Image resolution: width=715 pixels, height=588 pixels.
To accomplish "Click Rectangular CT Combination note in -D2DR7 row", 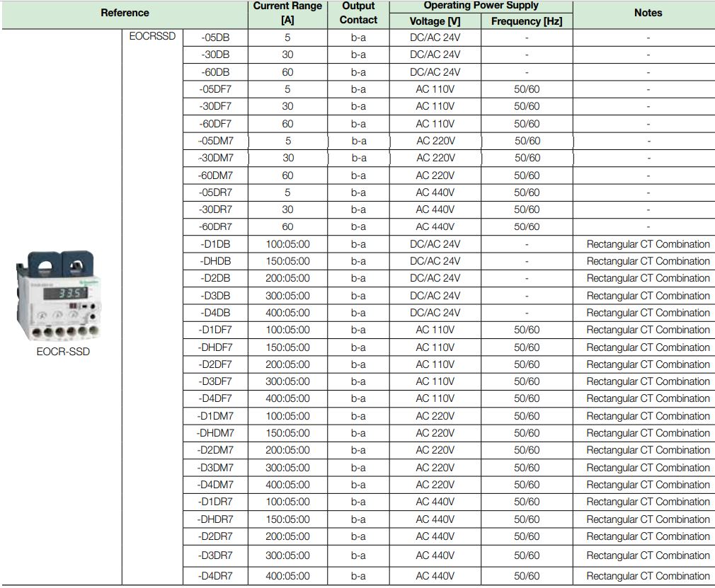I will 648,536.
